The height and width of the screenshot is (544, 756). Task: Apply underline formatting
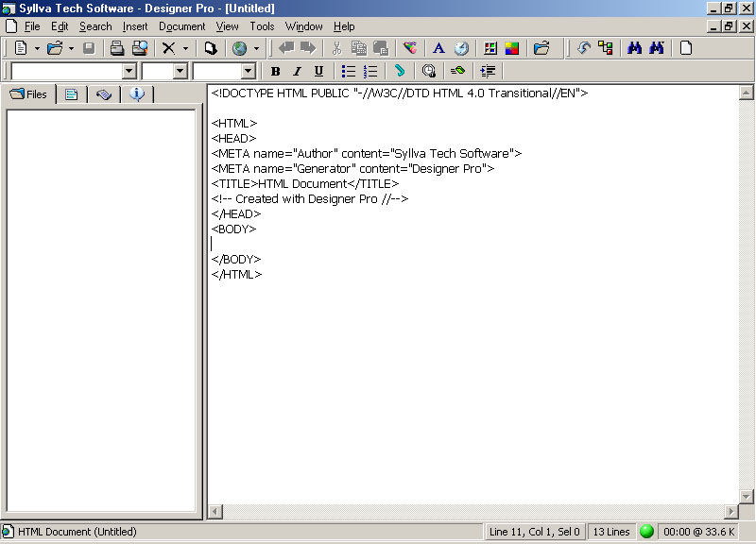(x=318, y=71)
